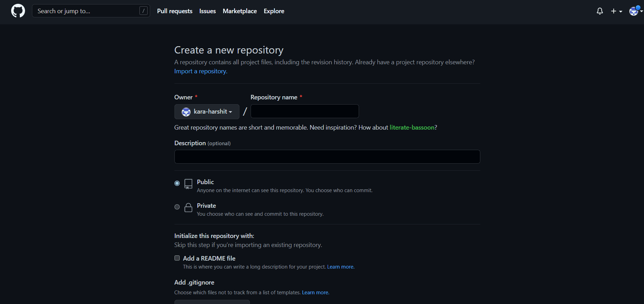Click the Repository name input field
This screenshot has height=304, width=644.
304,112
